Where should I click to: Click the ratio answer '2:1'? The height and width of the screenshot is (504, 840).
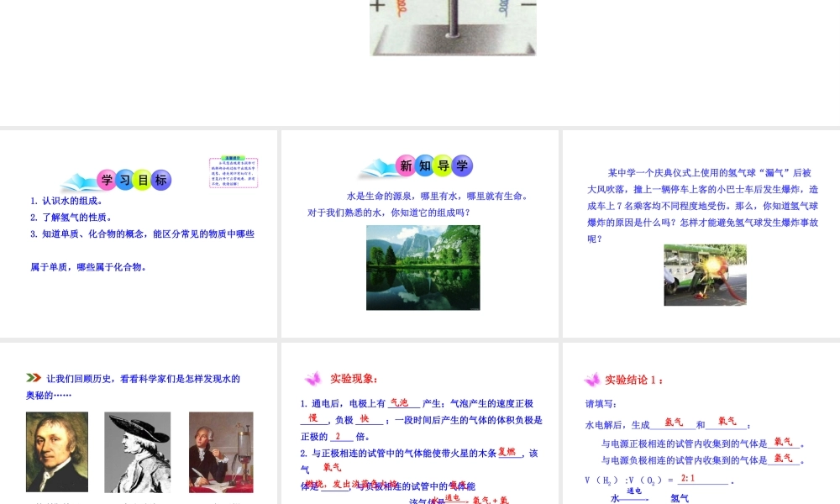click(x=688, y=478)
